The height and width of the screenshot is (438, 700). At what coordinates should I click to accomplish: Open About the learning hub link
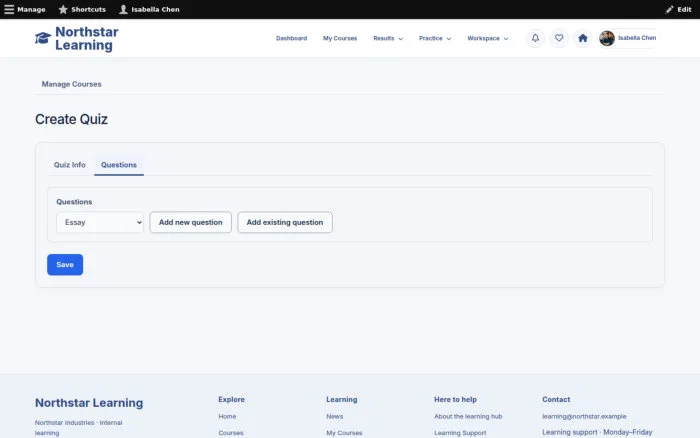[x=468, y=416]
